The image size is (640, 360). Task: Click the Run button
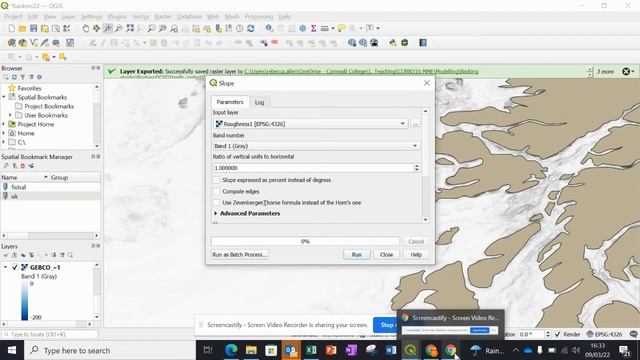(x=357, y=255)
